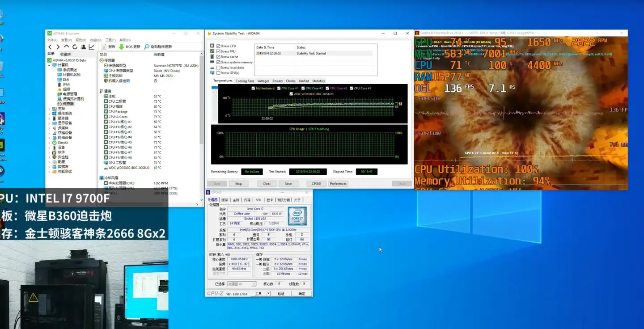
Task: Enable Stress local disks checkbox
Action: pos(218,67)
